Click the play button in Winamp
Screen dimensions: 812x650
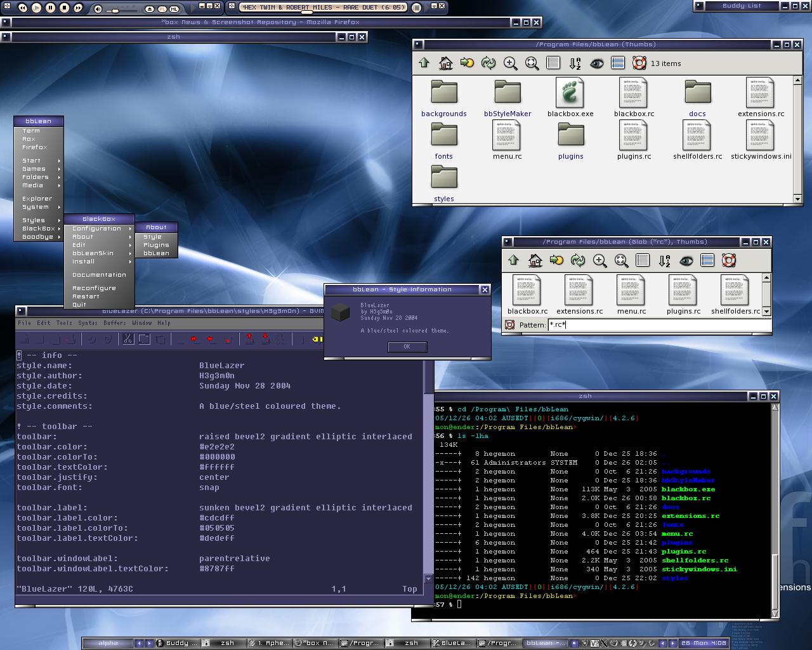pyautogui.click(x=37, y=8)
